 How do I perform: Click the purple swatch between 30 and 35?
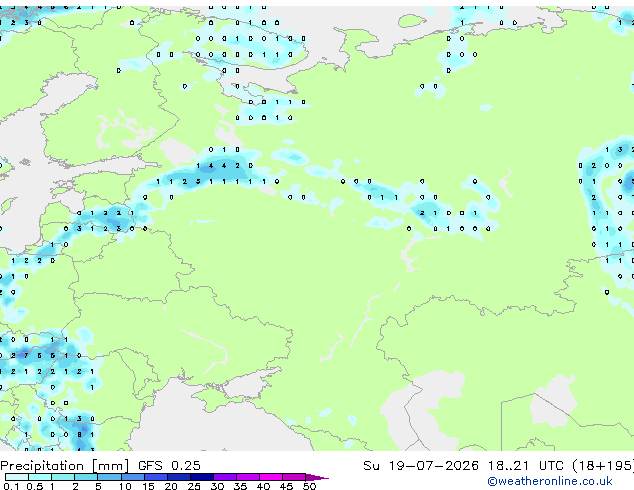click(224, 477)
